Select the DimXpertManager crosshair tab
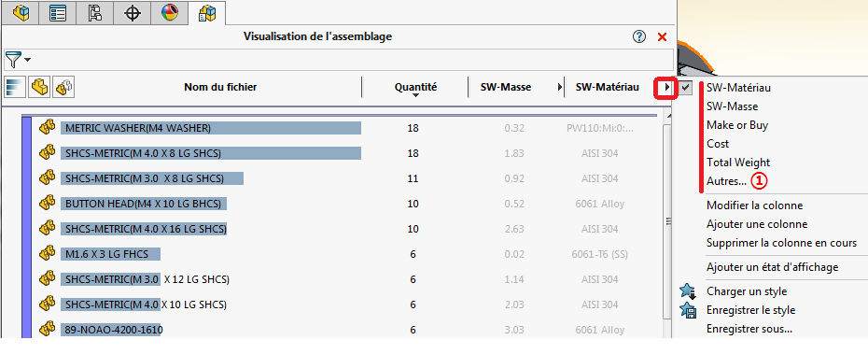 pyautogui.click(x=133, y=12)
